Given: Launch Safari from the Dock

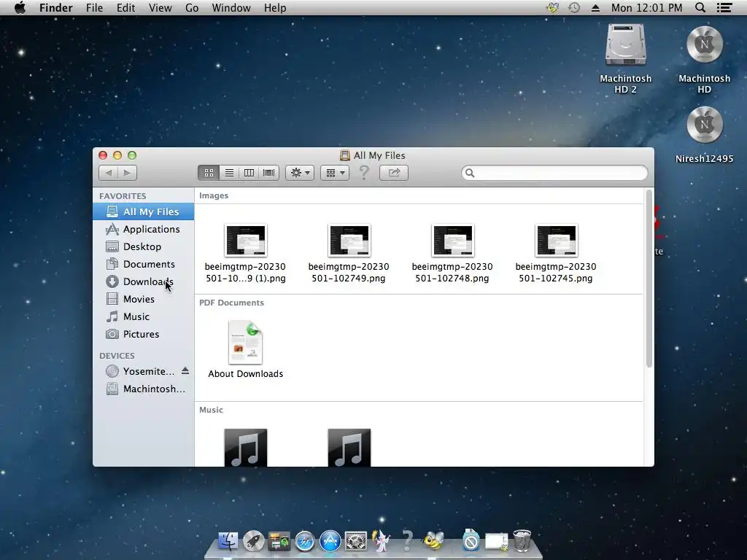Looking at the screenshot, I should click(x=305, y=542).
